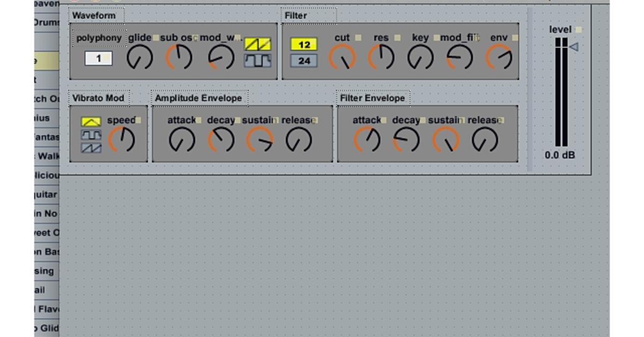Click small square beside level label
The height and width of the screenshot is (337, 644).
click(x=579, y=30)
